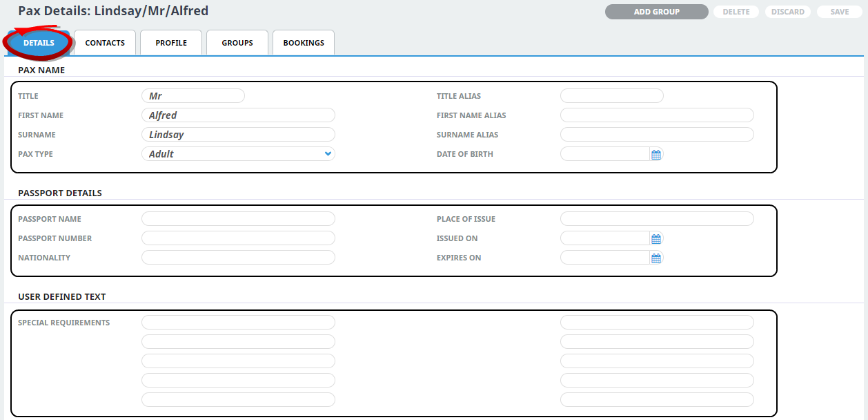
Task: Switch to the Contacts tab
Action: pos(105,43)
